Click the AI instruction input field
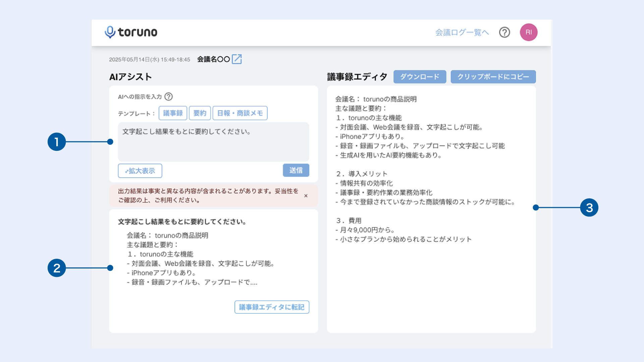The width and height of the screenshot is (644, 362). click(x=213, y=142)
